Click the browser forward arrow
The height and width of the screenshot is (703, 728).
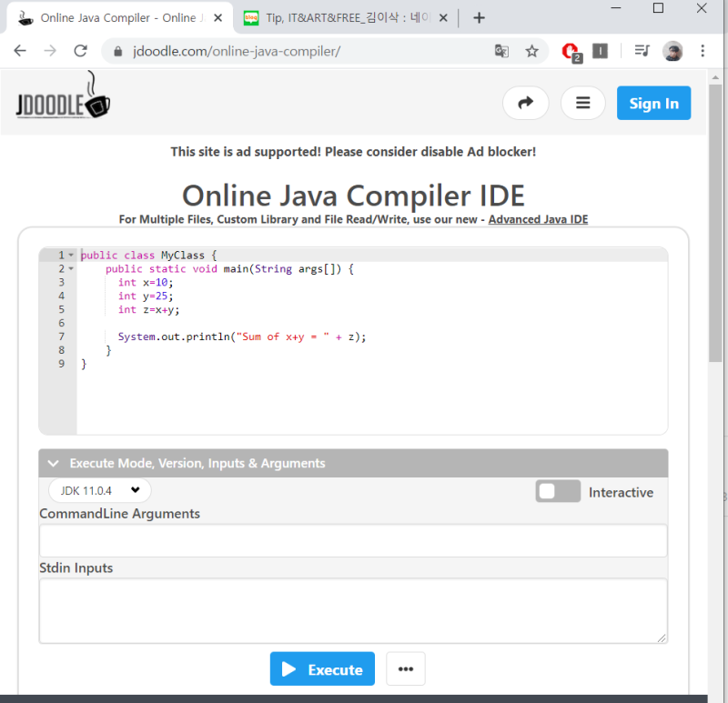coord(50,51)
